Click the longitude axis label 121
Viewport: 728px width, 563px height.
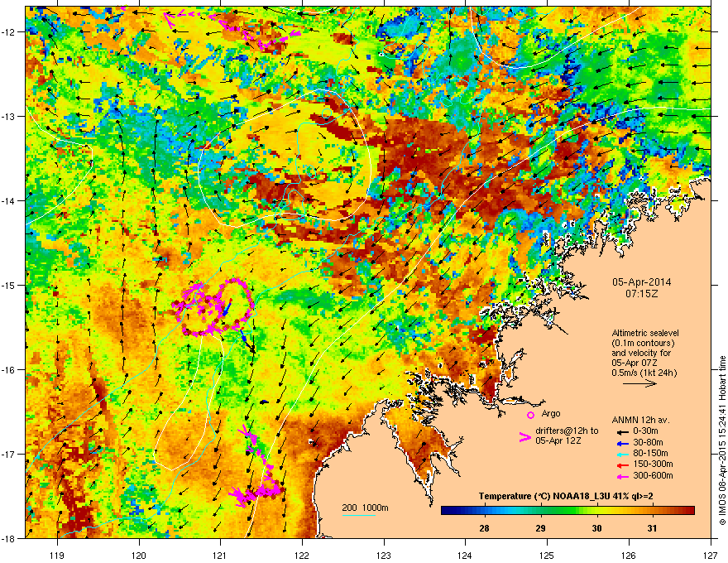coord(221,555)
